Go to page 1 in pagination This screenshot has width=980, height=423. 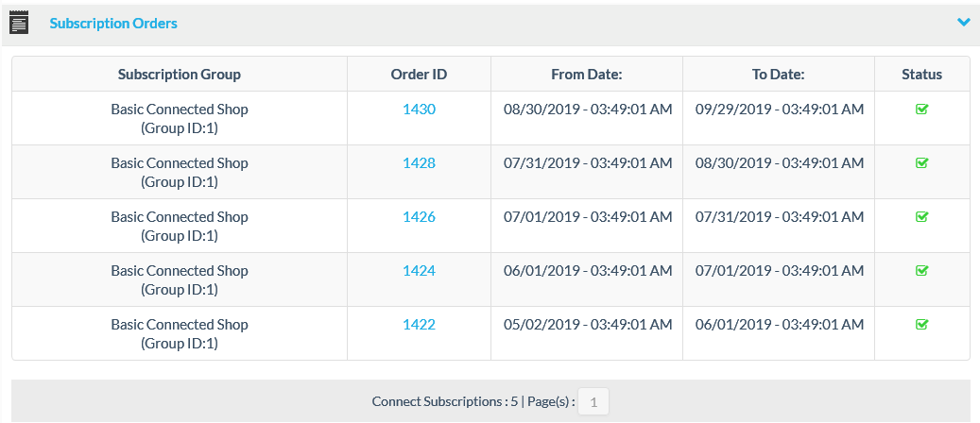(593, 402)
